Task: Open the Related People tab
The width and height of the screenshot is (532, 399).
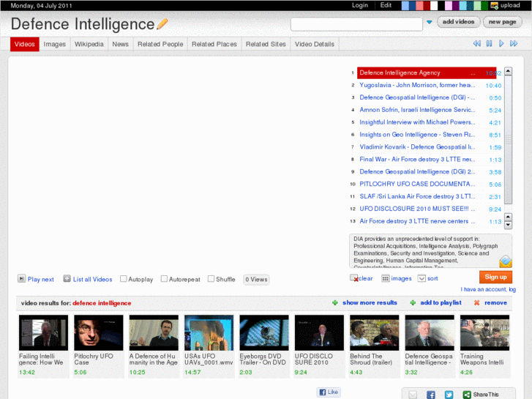Action: coord(160,44)
